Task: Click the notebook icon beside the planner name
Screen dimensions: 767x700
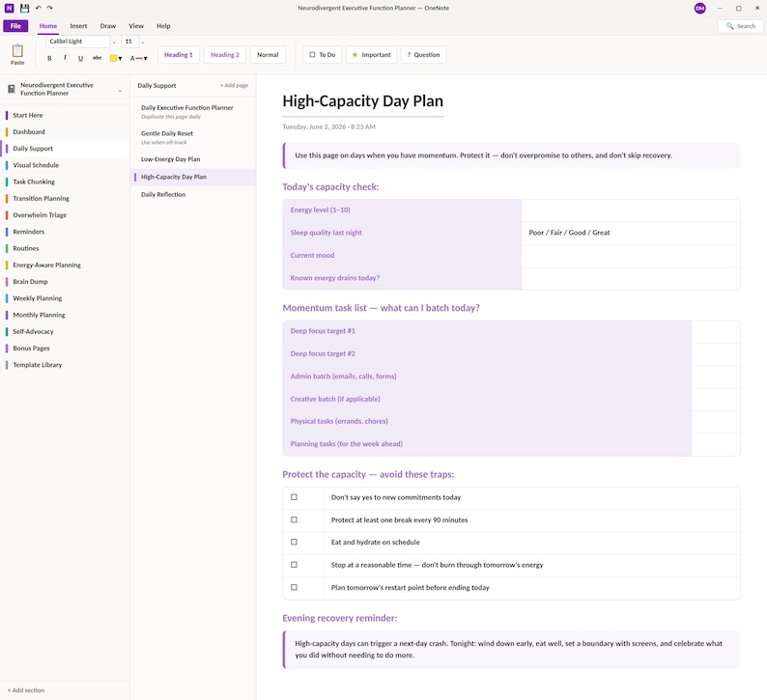Action: coord(12,89)
